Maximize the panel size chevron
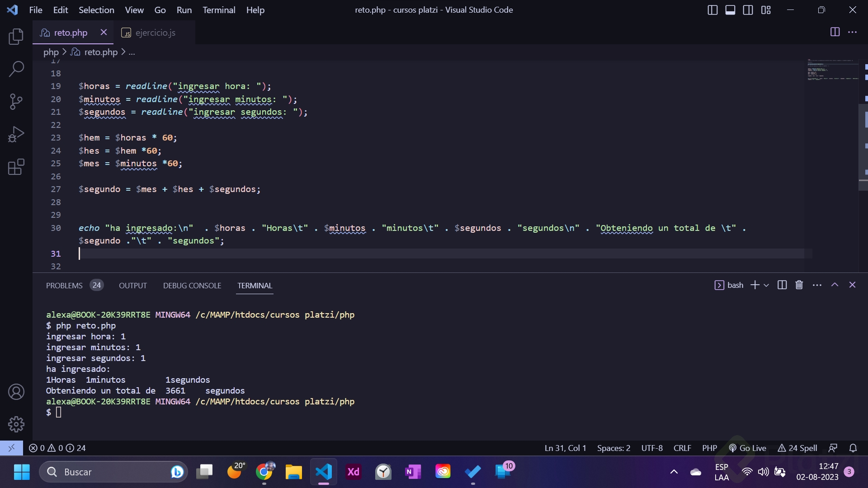 (835, 285)
